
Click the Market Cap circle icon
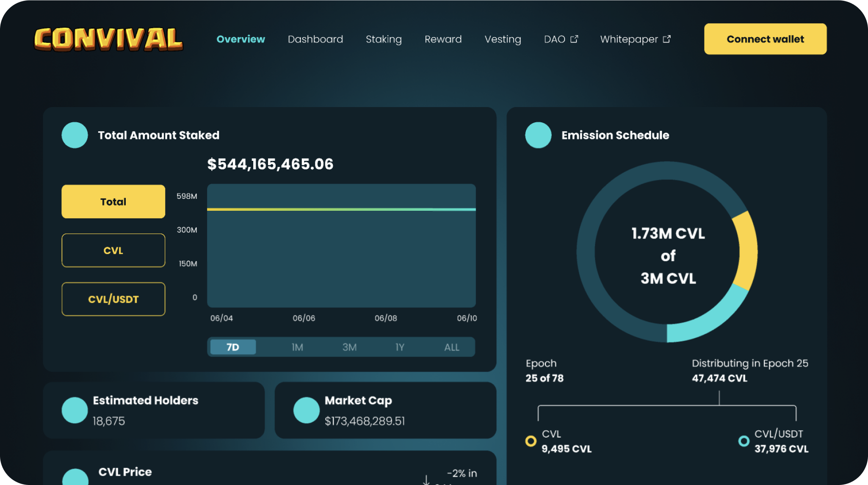[x=306, y=410]
